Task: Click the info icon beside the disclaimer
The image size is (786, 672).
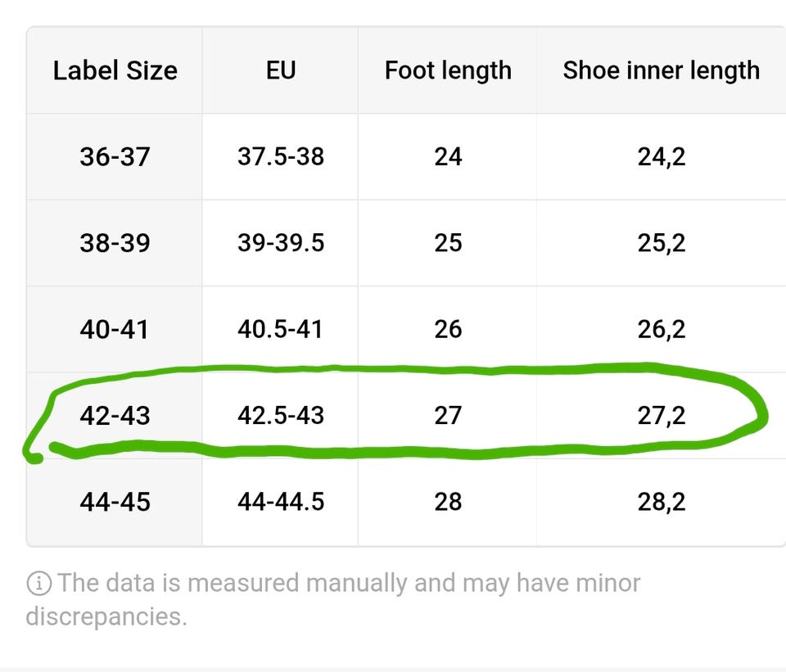Action: 38,584
